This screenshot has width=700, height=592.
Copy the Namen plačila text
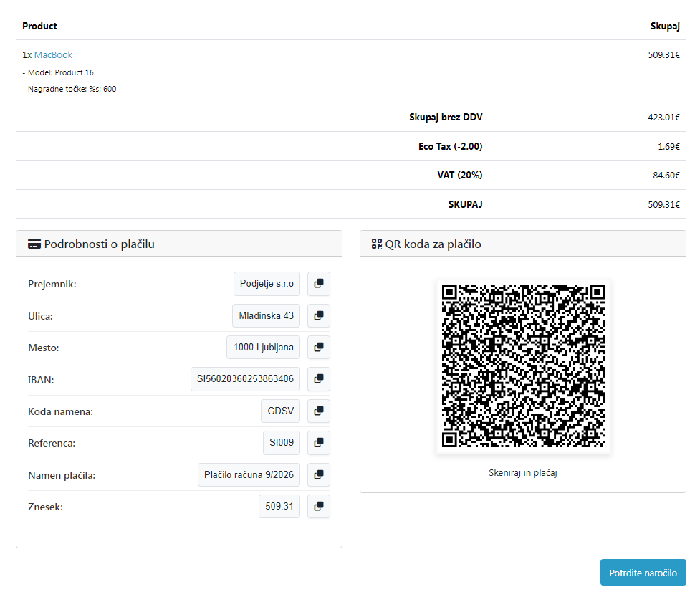(x=319, y=474)
